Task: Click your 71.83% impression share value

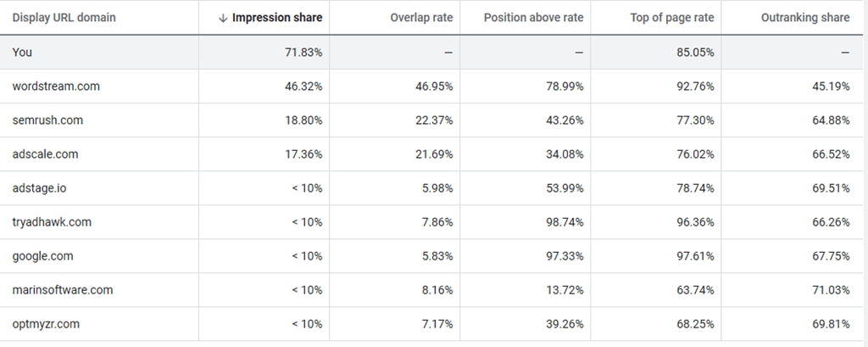Action: 304,53
